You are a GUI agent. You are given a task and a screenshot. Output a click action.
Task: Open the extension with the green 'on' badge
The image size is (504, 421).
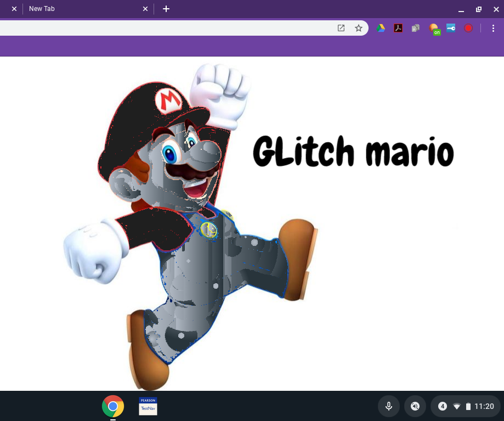433,28
